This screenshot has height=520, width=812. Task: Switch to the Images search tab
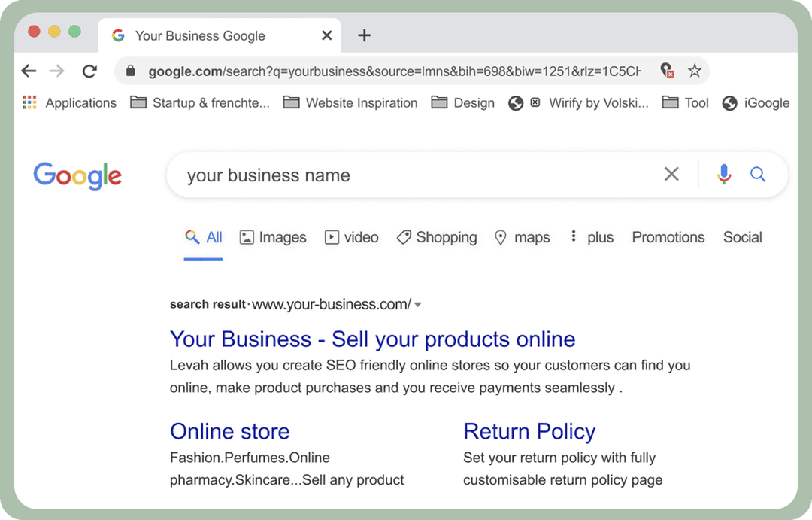click(x=273, y=237)
